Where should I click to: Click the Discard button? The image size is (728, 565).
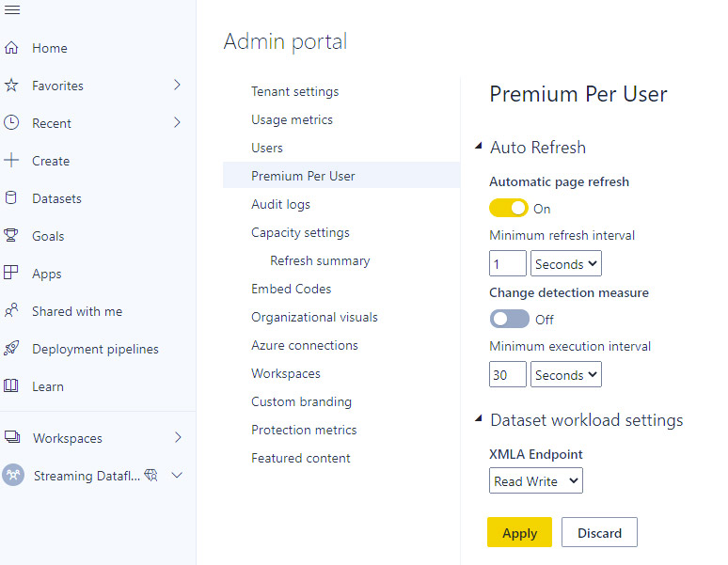pos(599,532)
